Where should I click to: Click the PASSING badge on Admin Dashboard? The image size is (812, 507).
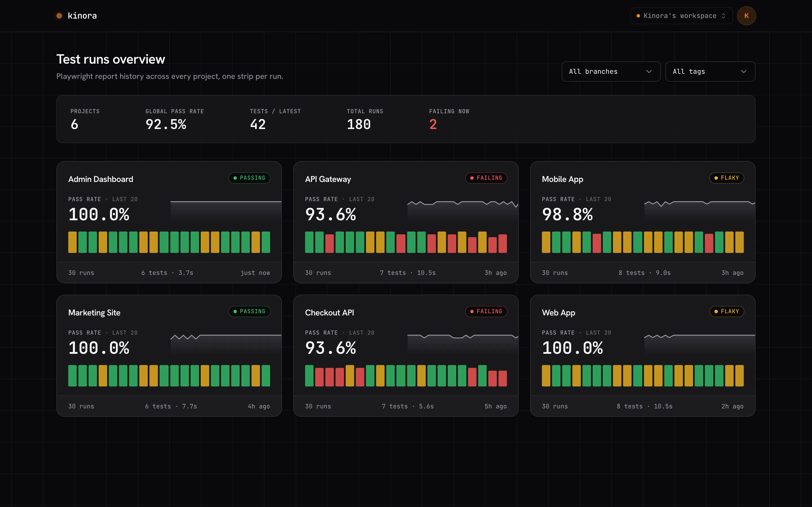pos(249,178)
